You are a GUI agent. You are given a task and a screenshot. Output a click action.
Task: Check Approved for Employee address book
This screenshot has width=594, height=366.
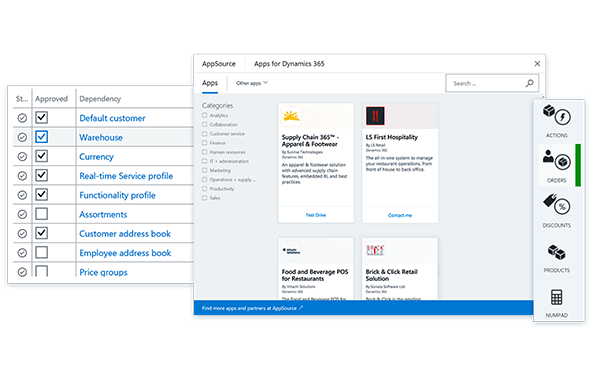tap(42, 252)
